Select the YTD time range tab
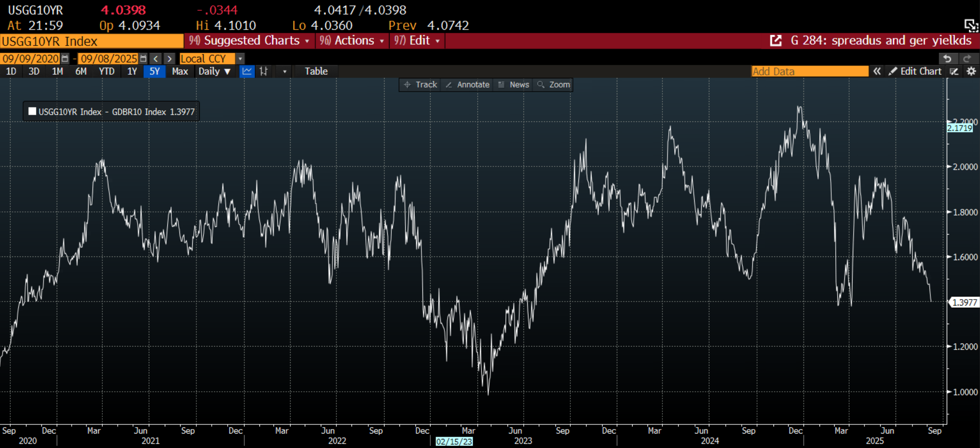Screen dimensions: 980x448 (106, 71)
